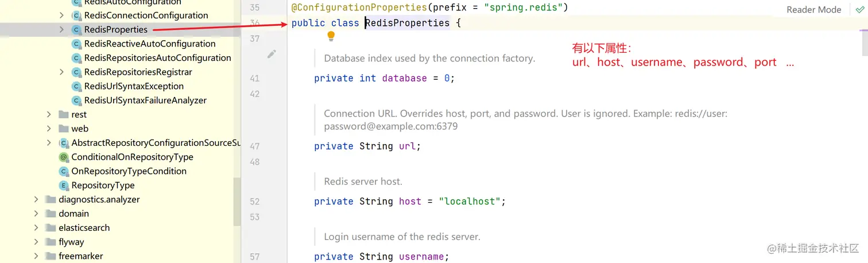Select OnRepositoryTypeCondition in the tree
The height and width of the screenshot is (263, 868).
coord(129,171)
